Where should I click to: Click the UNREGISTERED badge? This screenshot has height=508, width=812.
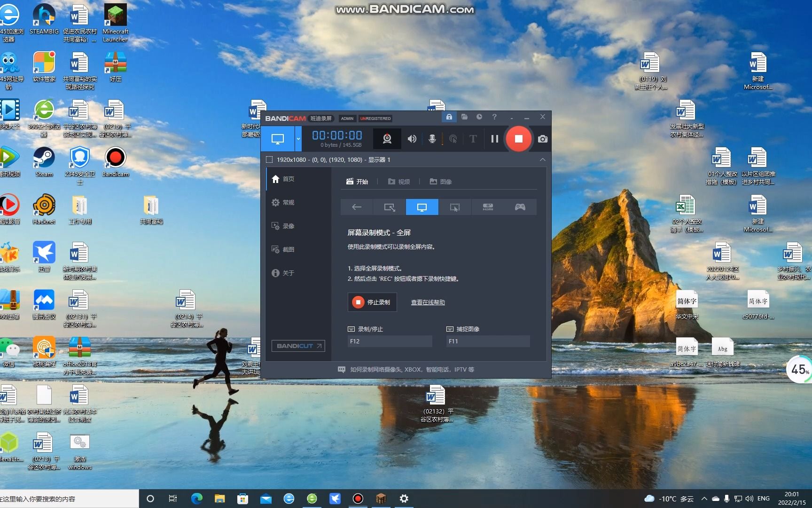point(375,119)
